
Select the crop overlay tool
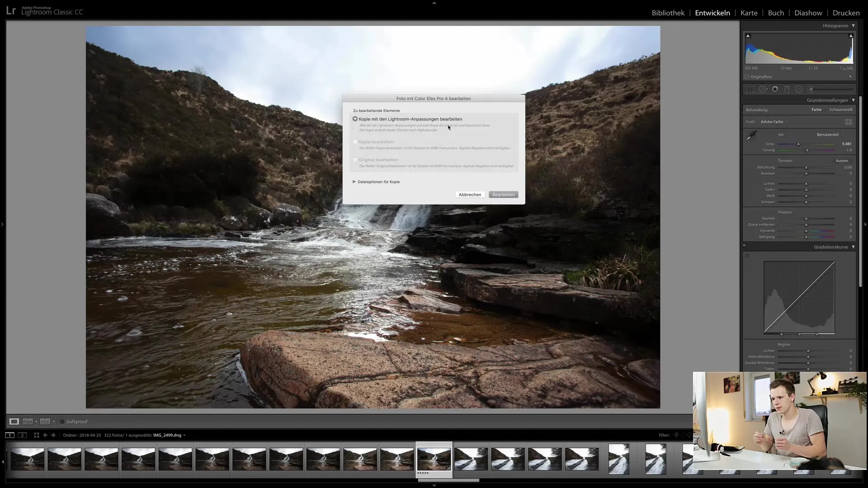(x=750, y=89)
